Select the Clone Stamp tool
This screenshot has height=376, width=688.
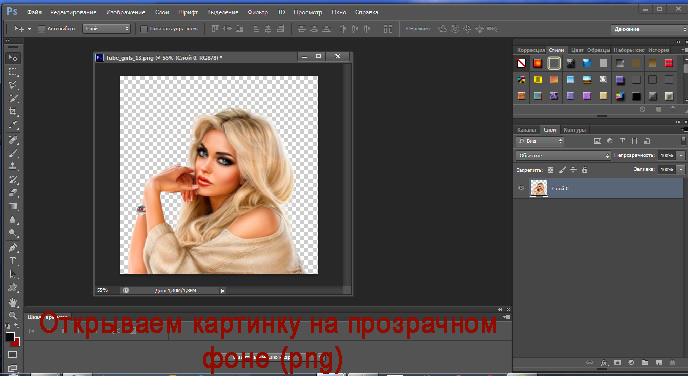click(13, 166)
